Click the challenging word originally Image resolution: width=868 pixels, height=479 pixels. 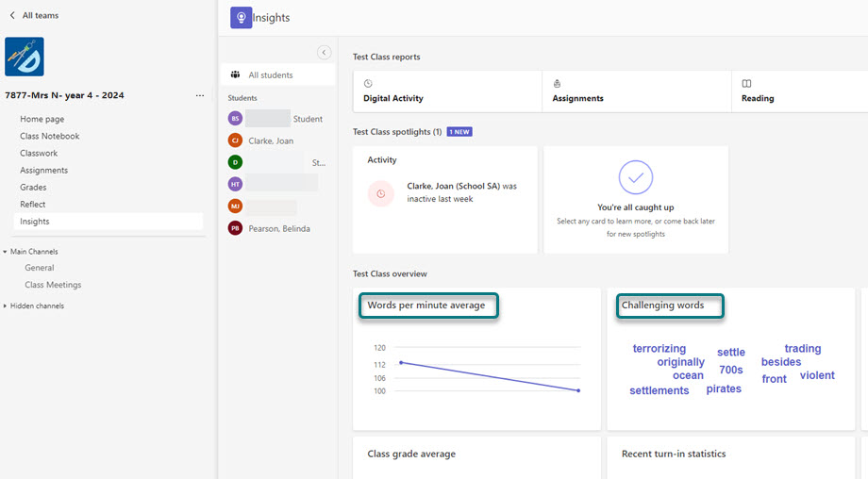[681, 362]
